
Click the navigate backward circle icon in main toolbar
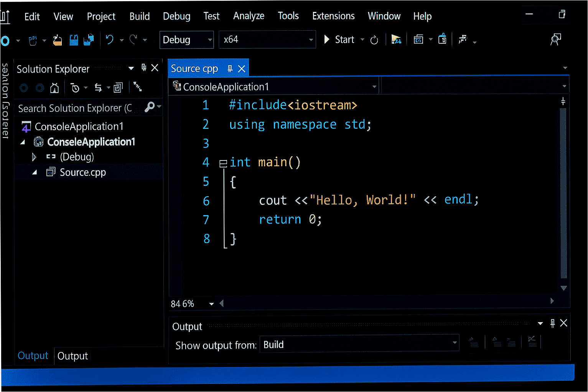(x=5, y=40)
